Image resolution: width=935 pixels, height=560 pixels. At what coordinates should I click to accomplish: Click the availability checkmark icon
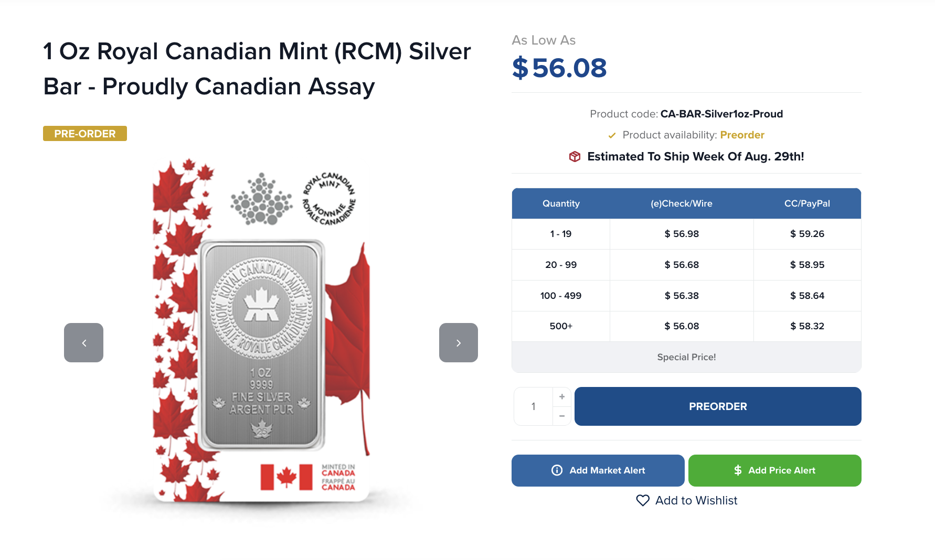[x=612, y=135]
